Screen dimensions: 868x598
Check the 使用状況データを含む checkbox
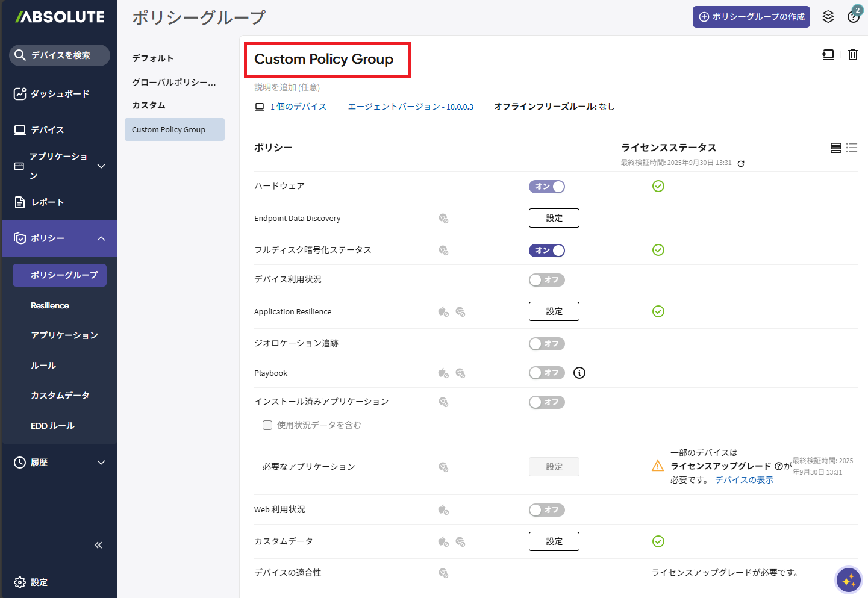pyautogui.click(x=267, y=425)
